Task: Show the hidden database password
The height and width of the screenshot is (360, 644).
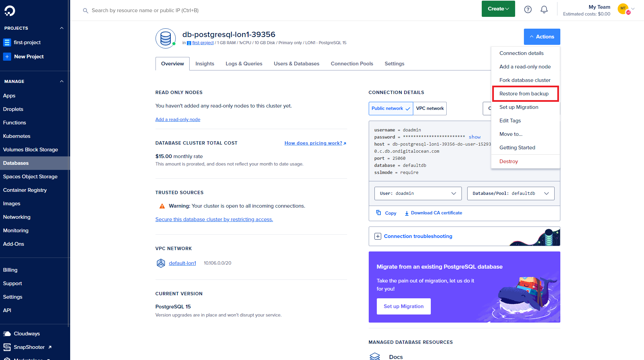Action: coord(474,137)
